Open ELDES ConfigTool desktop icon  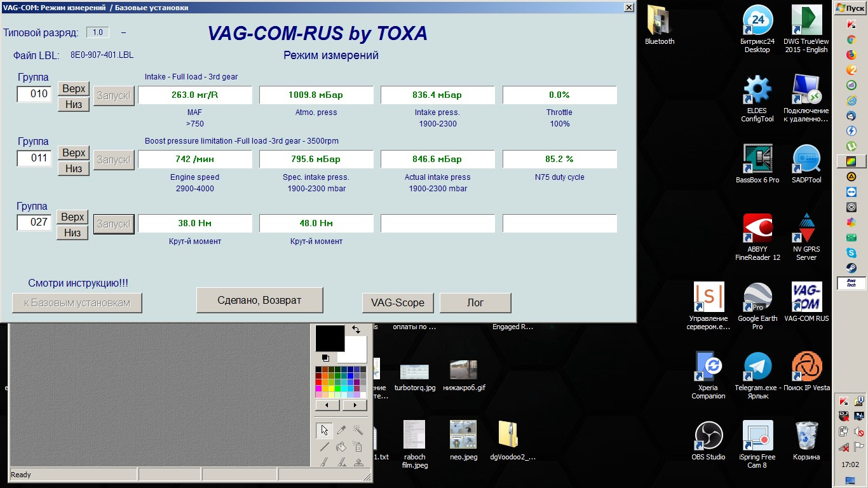point(757,99)
